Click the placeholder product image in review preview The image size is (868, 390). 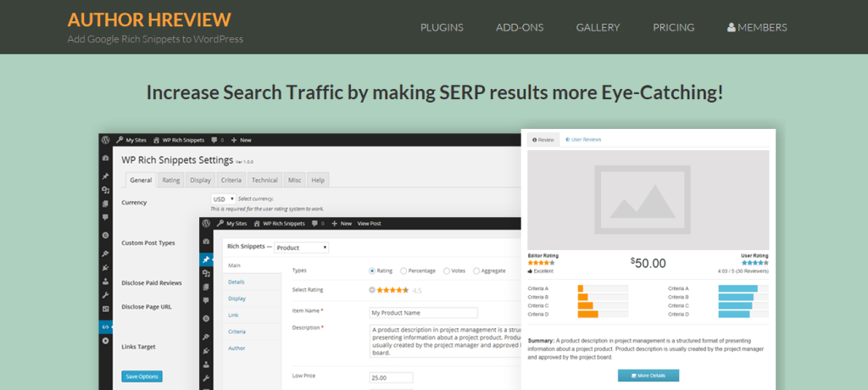648,199
